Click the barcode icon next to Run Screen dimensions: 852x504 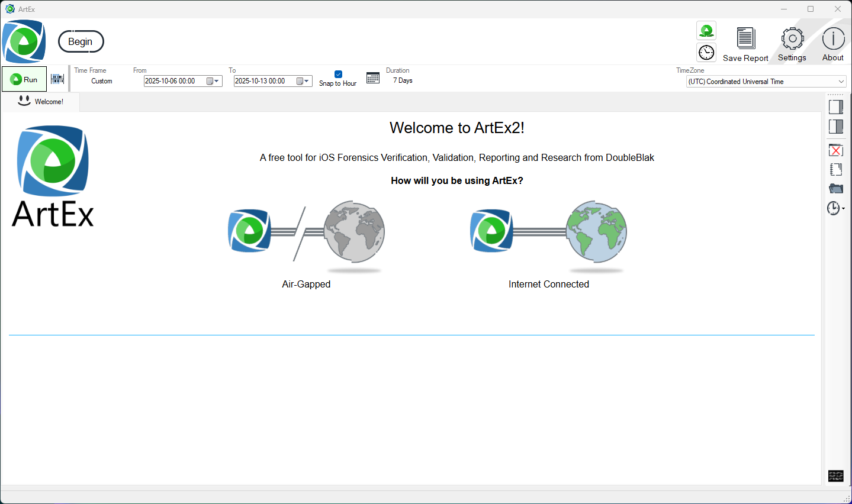point(57,79)
